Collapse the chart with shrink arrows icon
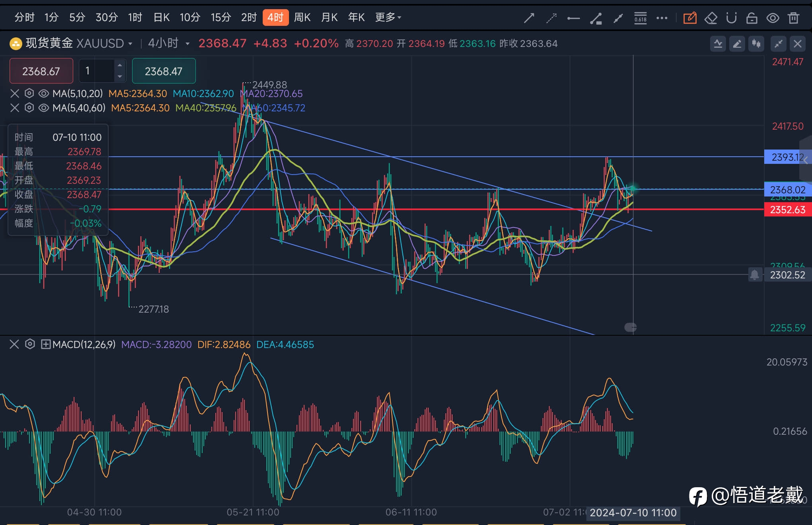 [x=779, y=44]
